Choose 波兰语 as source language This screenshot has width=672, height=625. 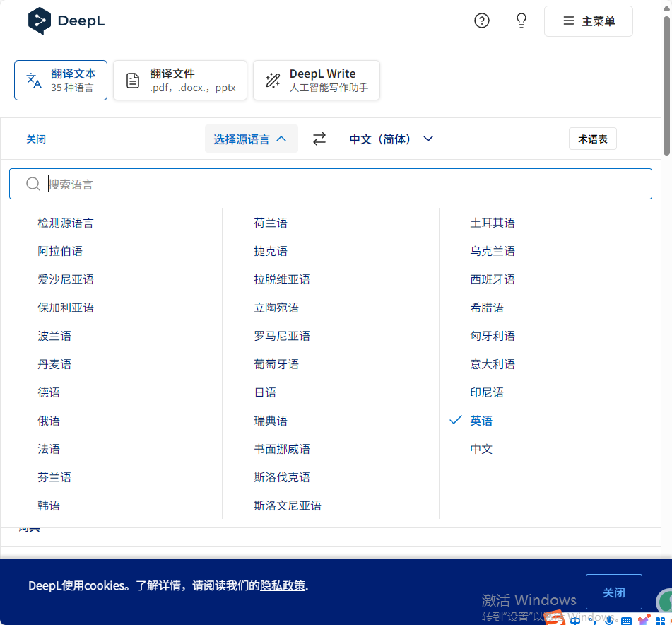click(x=54, y=336)
